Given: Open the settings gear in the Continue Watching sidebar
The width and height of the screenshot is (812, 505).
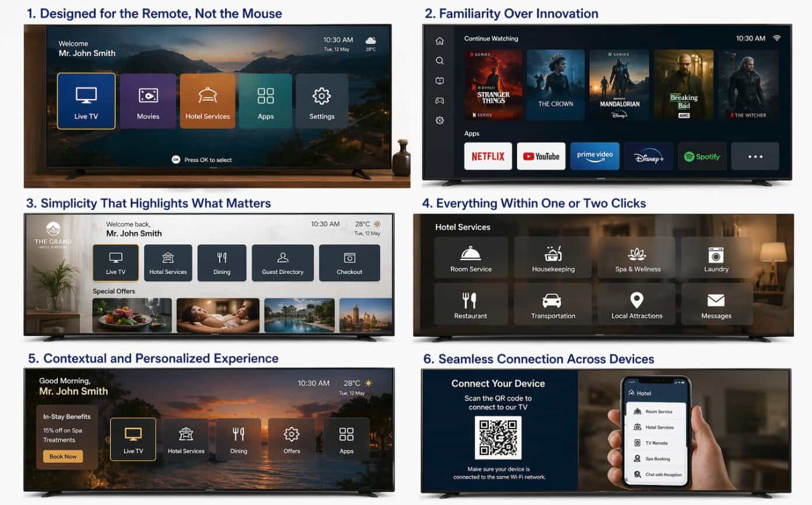Looking at the screenshot, I should coord(440,120).
